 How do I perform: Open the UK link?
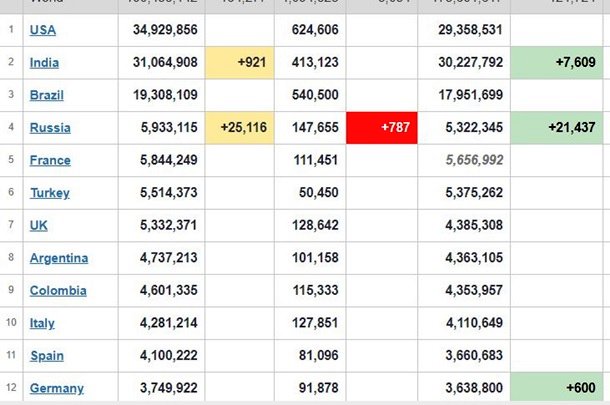click(x=39, y=225)
